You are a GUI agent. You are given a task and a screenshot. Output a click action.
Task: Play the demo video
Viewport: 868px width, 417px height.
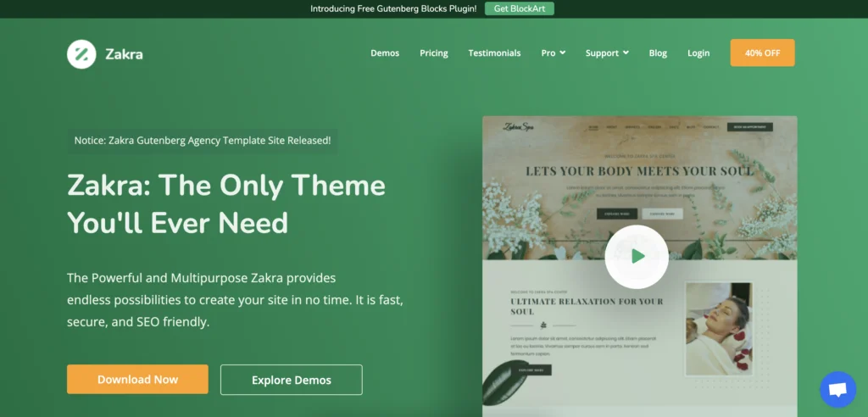tap(637, 257)
